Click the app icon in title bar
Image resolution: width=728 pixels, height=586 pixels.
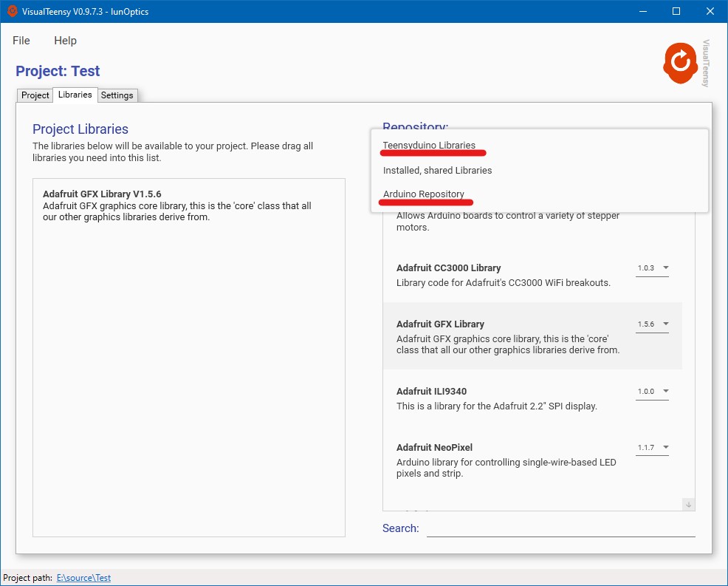point(12,11)
